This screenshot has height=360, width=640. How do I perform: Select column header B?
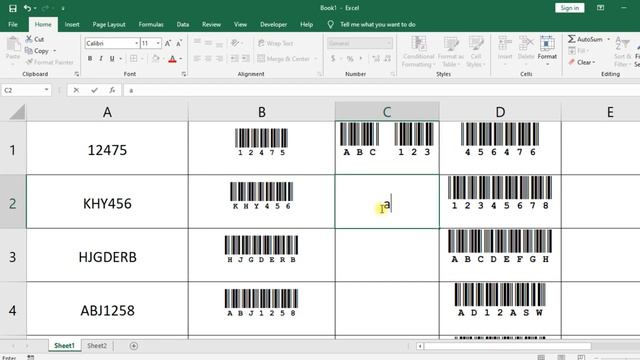(262, 112)
